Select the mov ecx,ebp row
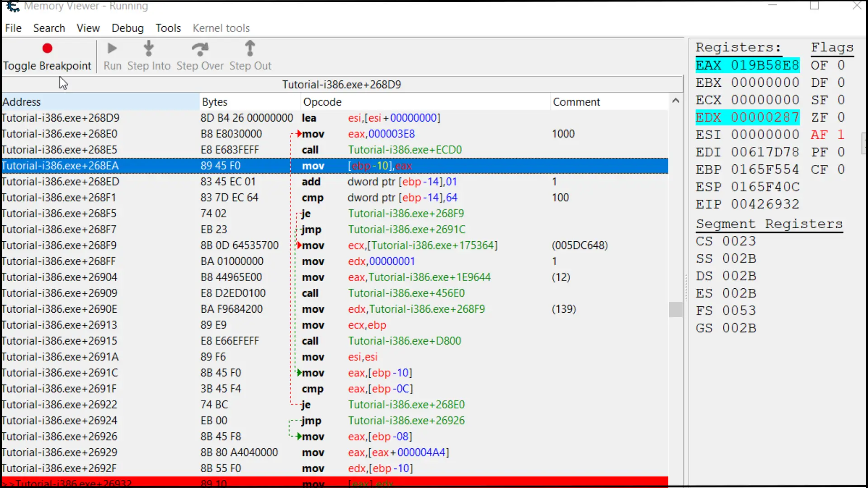The height and width of the screenshot is (488, 868). click(335, 325)
